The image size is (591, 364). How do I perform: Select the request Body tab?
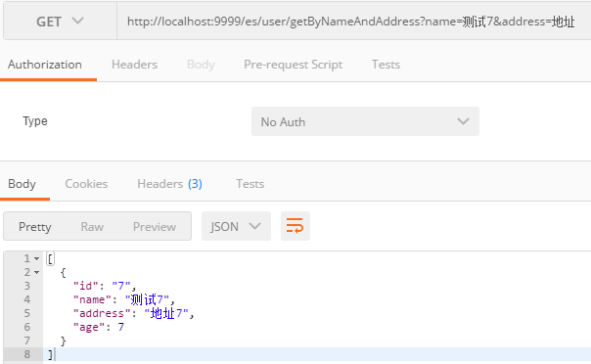coord(201,65)
